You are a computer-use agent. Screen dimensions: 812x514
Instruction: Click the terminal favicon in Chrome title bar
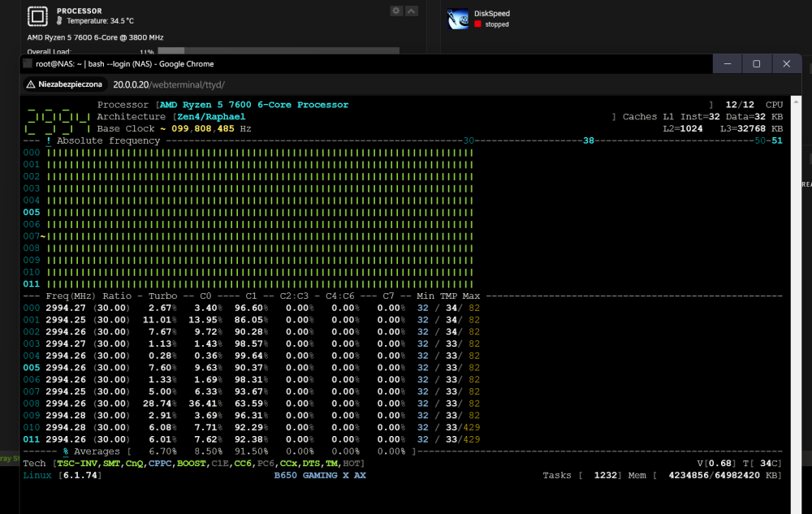[28, 63]
